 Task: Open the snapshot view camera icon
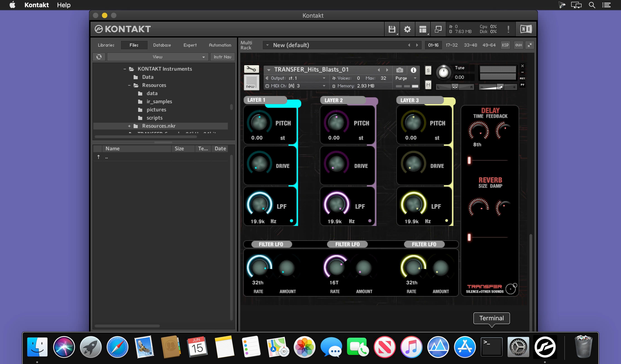(400, 70)
